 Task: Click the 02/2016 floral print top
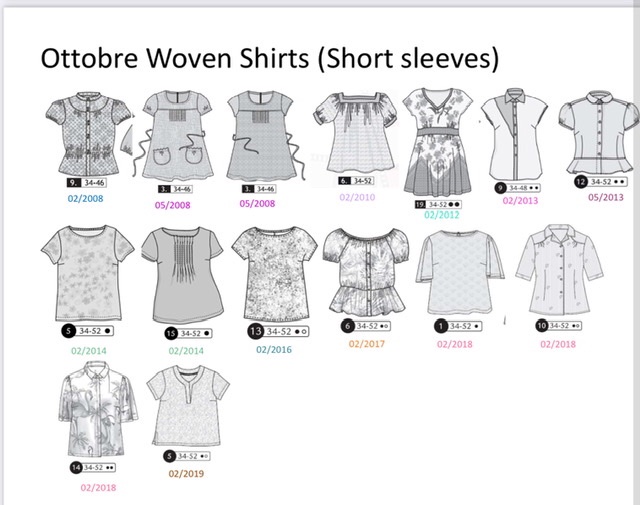(x=274, y=274)
